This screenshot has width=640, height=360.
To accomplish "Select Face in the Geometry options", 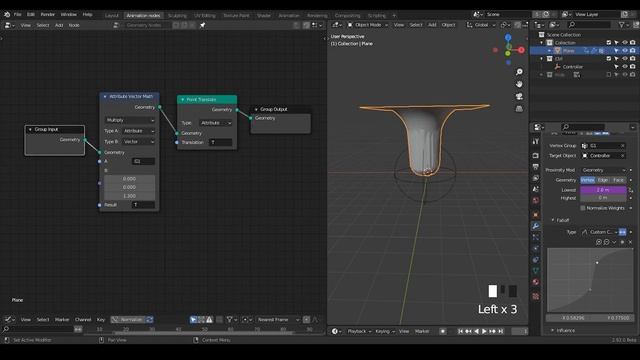I will click(618, 180).
